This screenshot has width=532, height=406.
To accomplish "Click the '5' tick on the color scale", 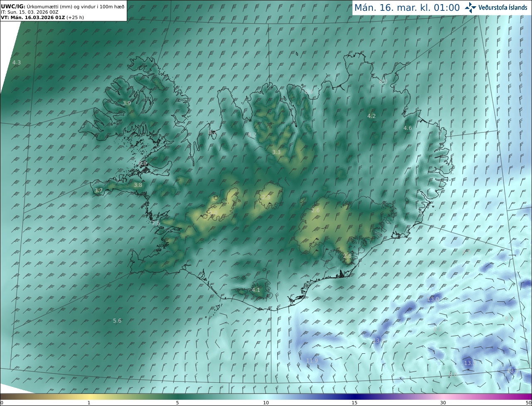I will coord(177,403).
